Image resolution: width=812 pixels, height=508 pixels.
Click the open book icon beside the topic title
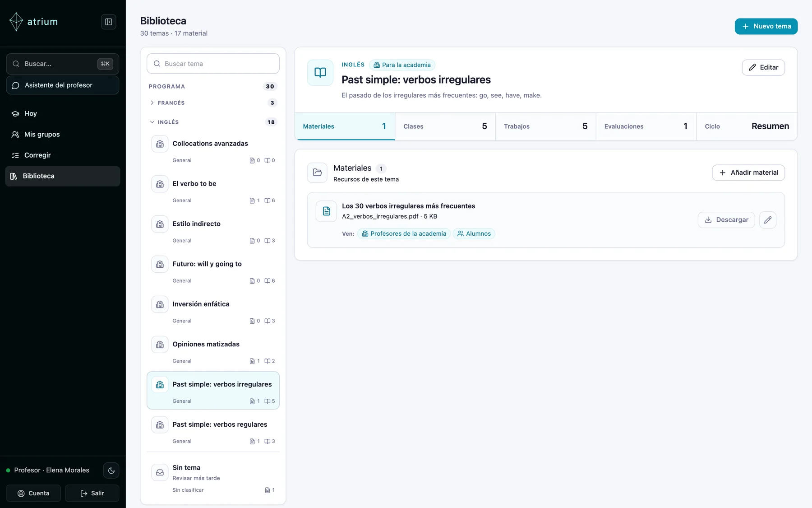tap(320, 73)
